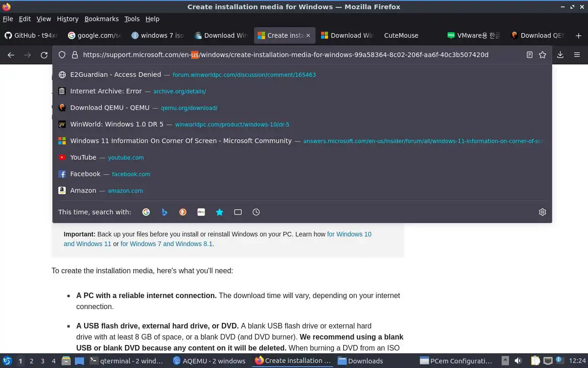Viewport: 588px width, 368px height.
Task: Click the 12:24 clock in taskbar
Action: click(577, 361)
